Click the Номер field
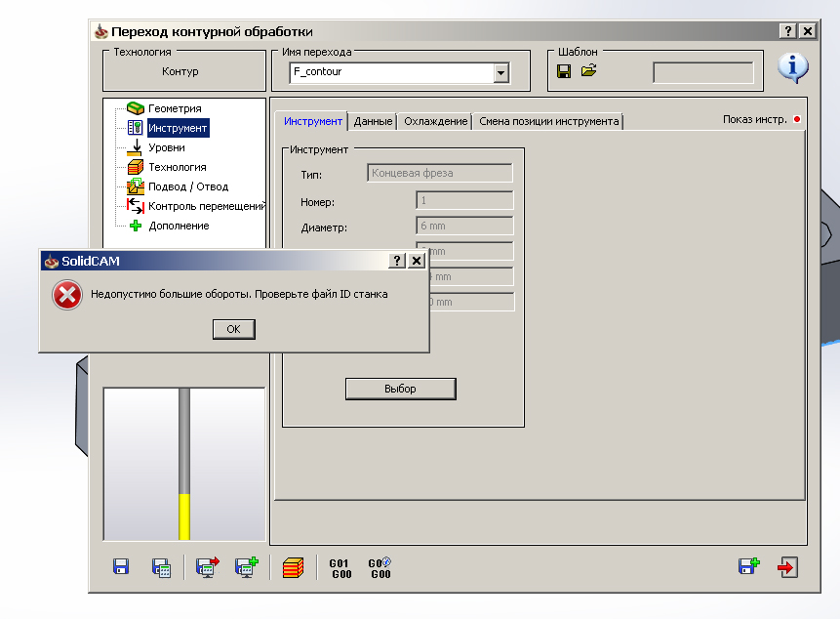 pyautogui.click(x=464, y=200)
